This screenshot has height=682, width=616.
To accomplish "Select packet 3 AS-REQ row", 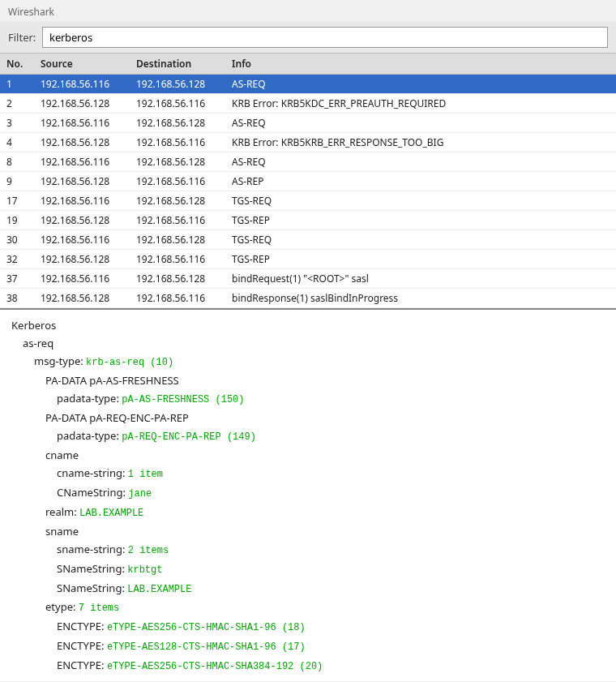I will (308, 123).
